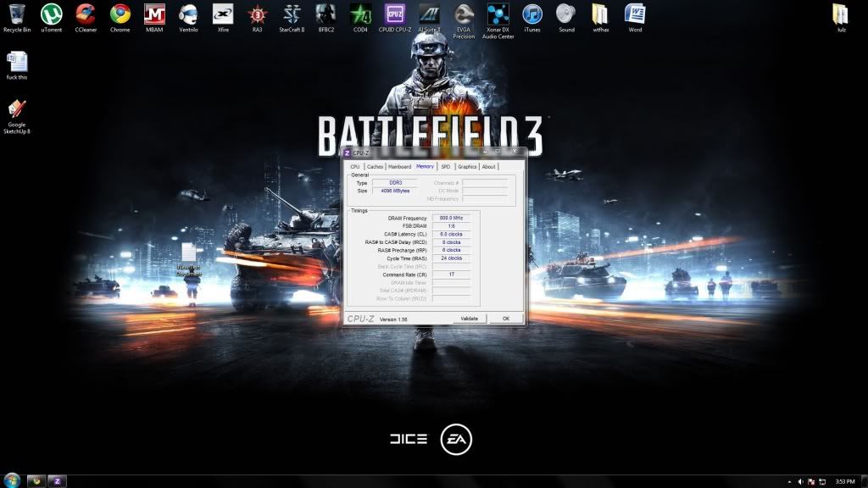The image size is (868, 488).
Task: Switch to the Mainboard tab
Action: [400, 167]
